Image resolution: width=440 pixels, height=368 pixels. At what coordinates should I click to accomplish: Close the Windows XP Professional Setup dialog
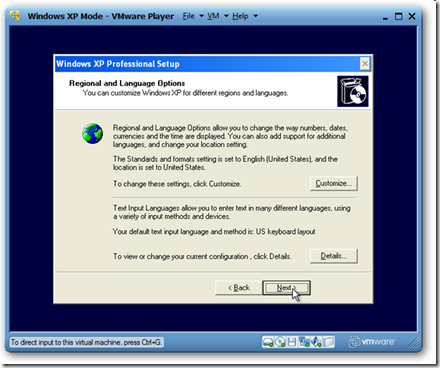pyautogui.click(x=365, y=63)
